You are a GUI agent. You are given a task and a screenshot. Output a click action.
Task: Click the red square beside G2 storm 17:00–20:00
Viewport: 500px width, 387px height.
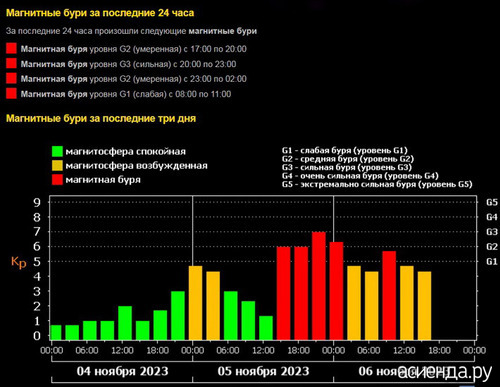tap(11, 48)
